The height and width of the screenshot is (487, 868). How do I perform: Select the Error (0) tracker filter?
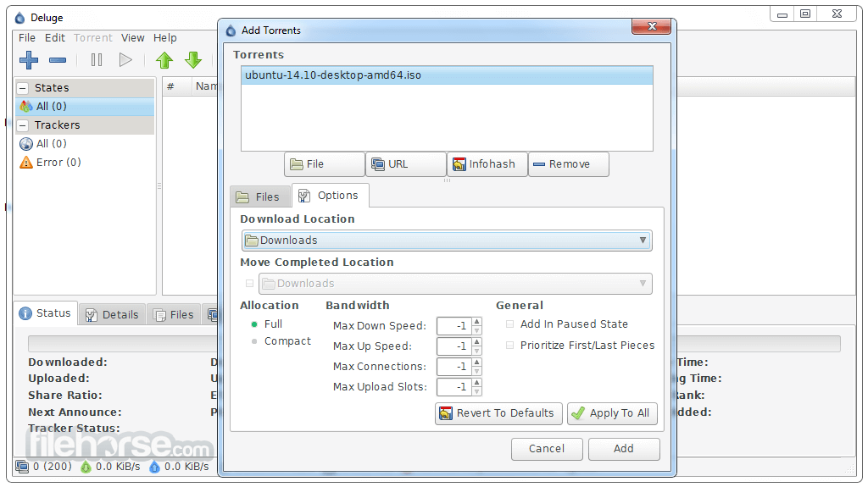tap(86, 162)
